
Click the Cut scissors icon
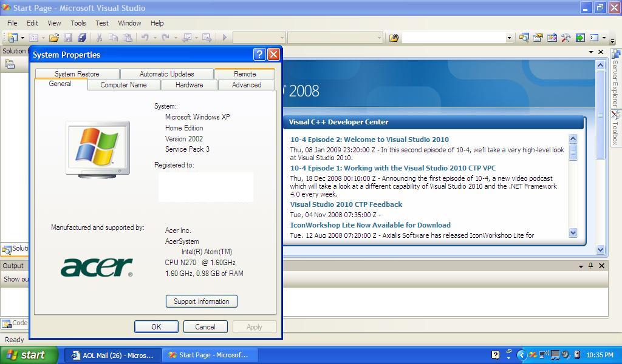coord(99,38)
